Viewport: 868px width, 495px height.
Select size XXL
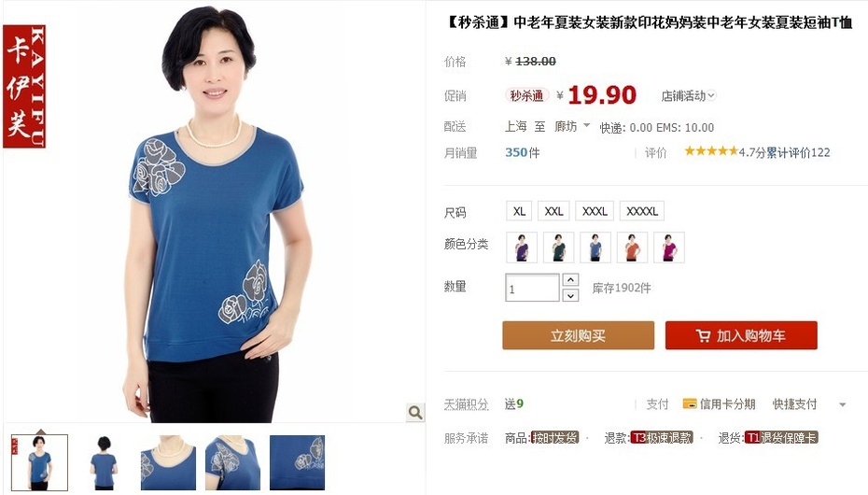(553, 211)
